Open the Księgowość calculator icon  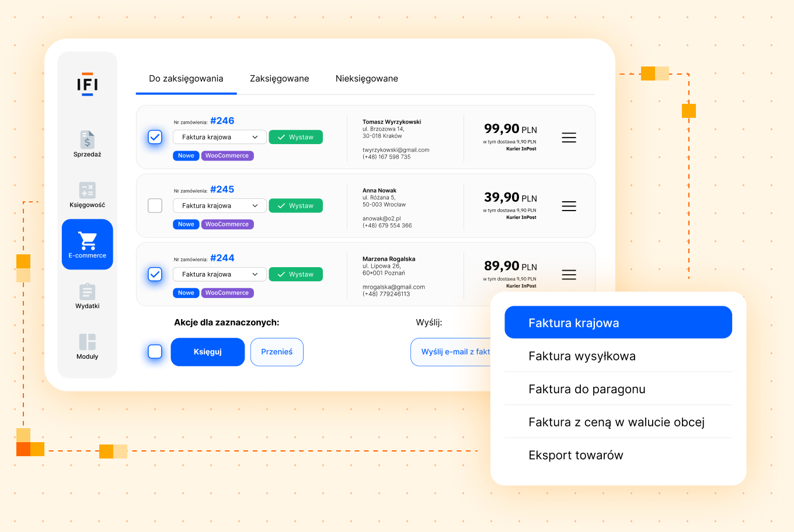(87, 190)
